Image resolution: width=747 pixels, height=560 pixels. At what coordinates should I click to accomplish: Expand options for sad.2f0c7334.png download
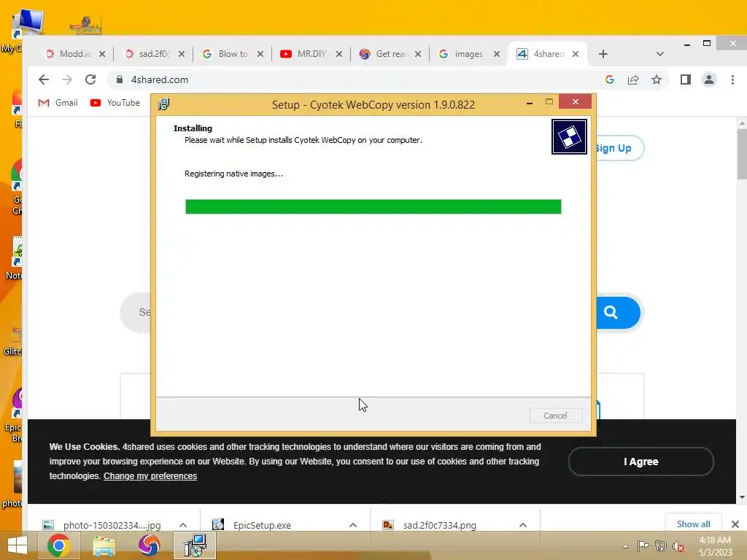523,525
